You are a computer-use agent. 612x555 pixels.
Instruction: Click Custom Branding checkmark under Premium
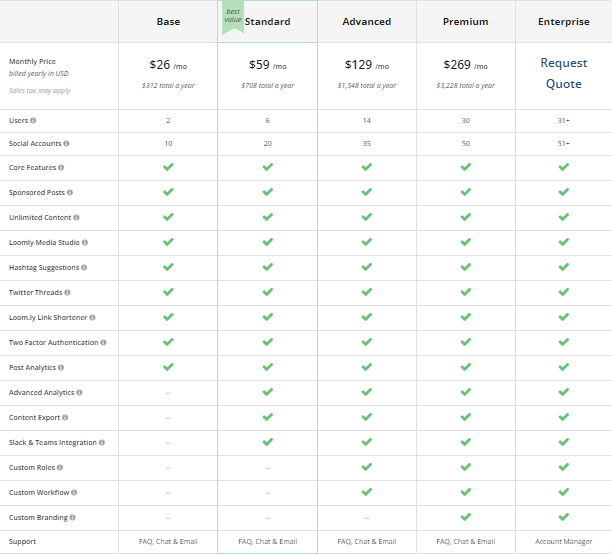465,517
